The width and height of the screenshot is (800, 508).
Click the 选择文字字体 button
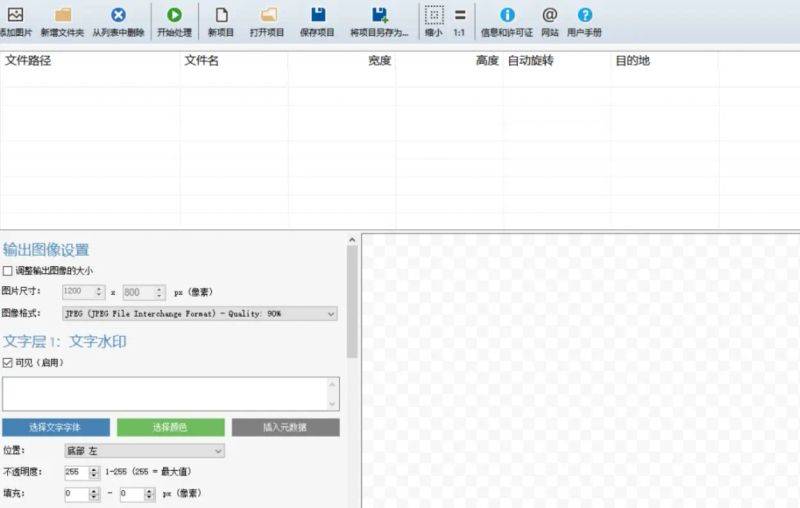point(56,427)
